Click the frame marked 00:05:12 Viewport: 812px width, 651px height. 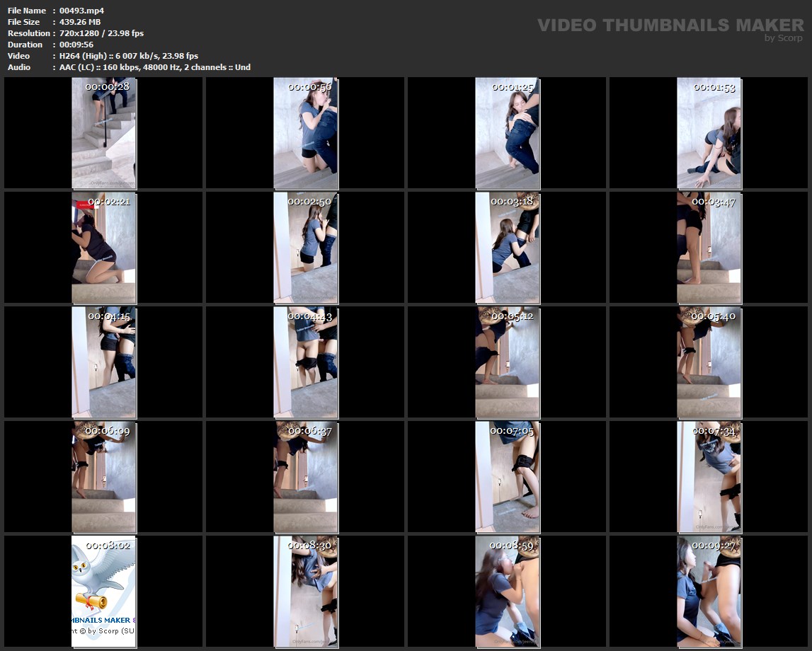[x=507, y=362]
